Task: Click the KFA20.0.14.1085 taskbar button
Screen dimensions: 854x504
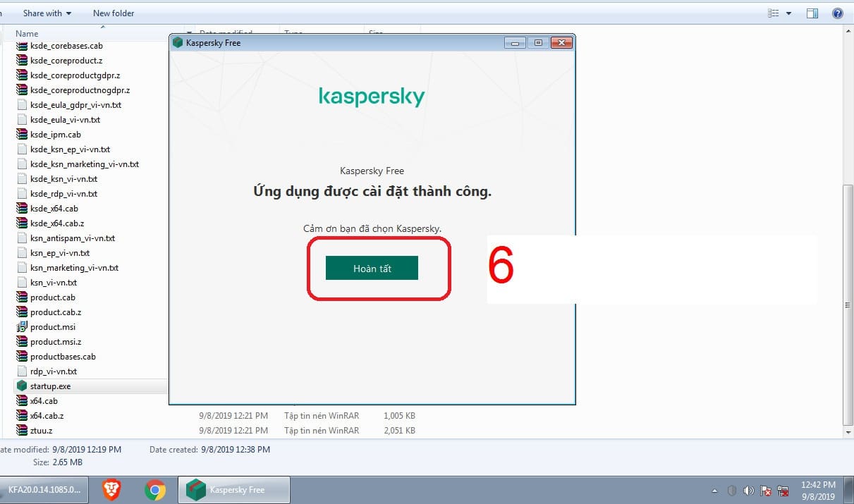Action: tap(44, 489)
